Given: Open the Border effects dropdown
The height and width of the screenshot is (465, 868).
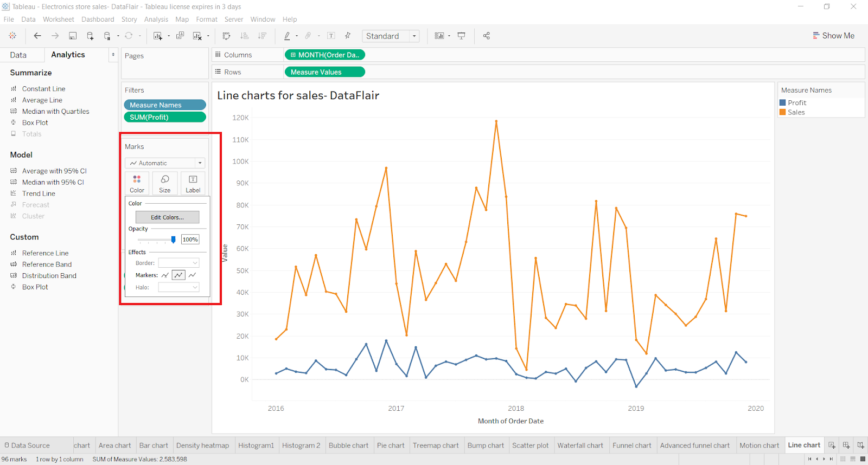Looking at the screenshot, I should [178, 263].
